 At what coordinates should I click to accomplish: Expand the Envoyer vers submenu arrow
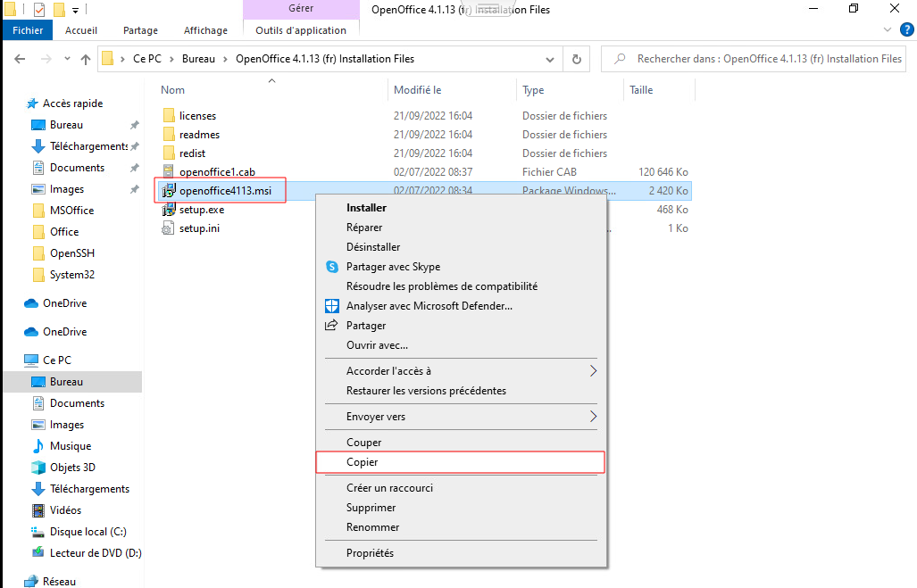point(593,417)
